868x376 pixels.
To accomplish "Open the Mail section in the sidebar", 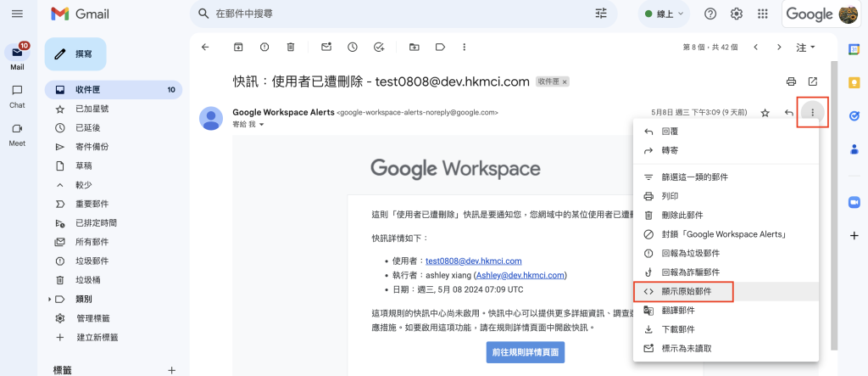I will coord(17,57).
